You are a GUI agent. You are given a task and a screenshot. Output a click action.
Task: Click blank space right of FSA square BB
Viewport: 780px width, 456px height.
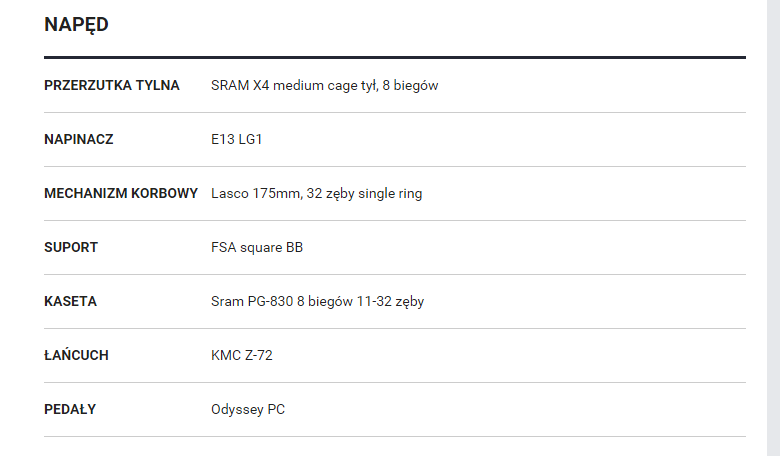(525, 248)
